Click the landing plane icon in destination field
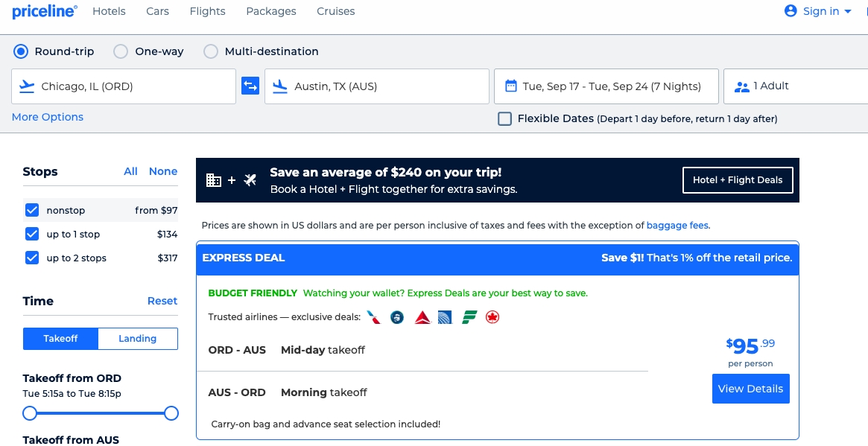868x446 pixels. tap(280, 86)
